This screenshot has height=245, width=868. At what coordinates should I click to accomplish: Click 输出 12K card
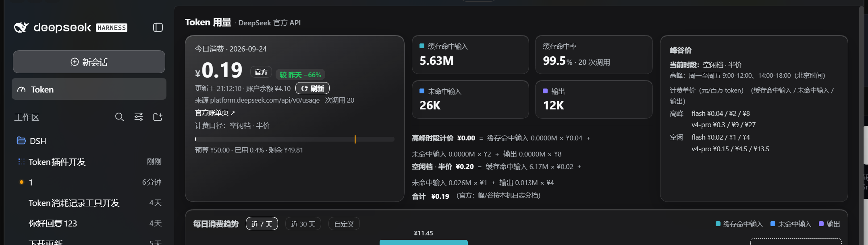pyautogui.click(x=594, y=99)
